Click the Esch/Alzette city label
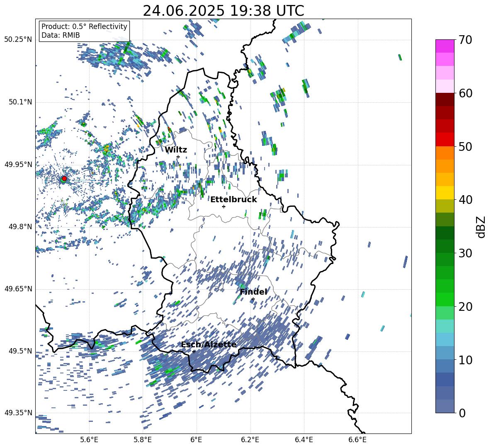Viewport: 491px width, 448px height. (x=209, y=344)
